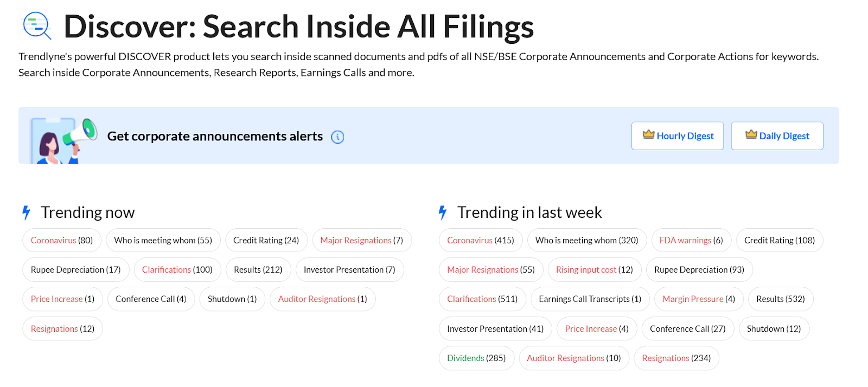
Task: Select Coronavirus (80) tag in Trending now
Action: point(62,240)
